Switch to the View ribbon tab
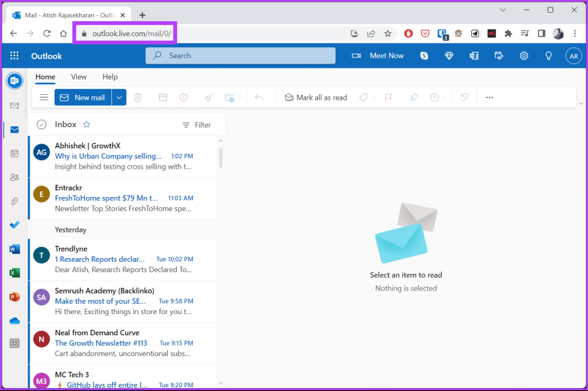588x391 pixels. click(x=79, y=77)
